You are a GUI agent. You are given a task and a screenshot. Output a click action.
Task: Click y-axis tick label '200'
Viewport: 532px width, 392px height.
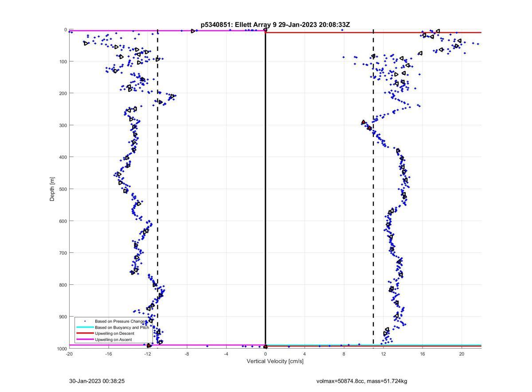tap(63, 93)
